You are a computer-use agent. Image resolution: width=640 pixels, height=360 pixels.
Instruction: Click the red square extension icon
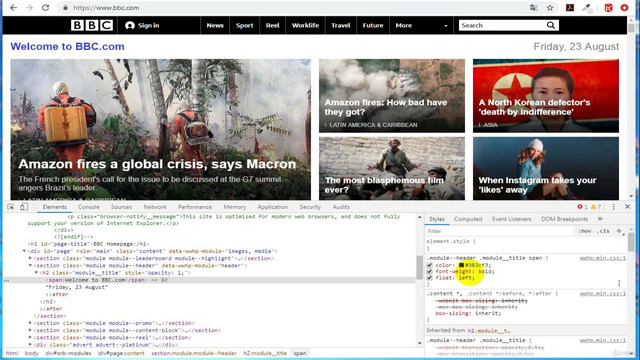[608, 8]
